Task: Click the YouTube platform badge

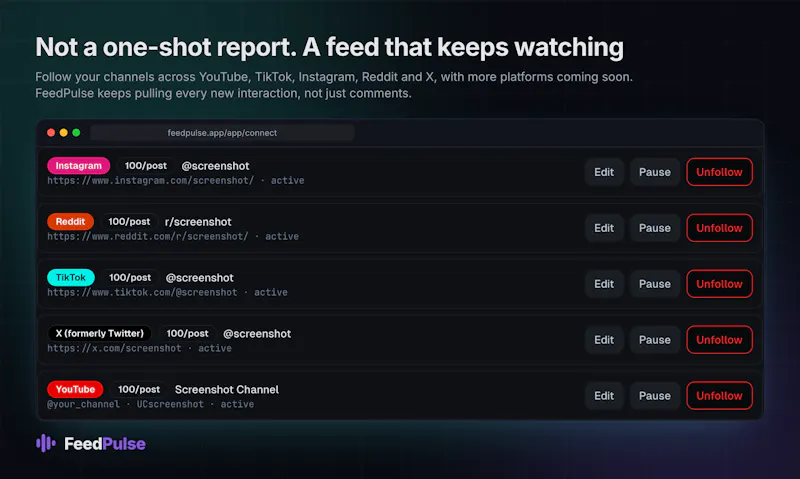Action: [75, 389]
